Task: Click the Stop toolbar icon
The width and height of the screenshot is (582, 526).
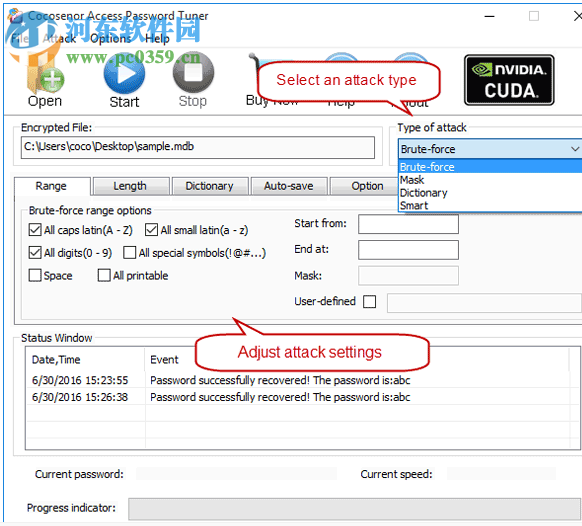Action: coord(193,80)
